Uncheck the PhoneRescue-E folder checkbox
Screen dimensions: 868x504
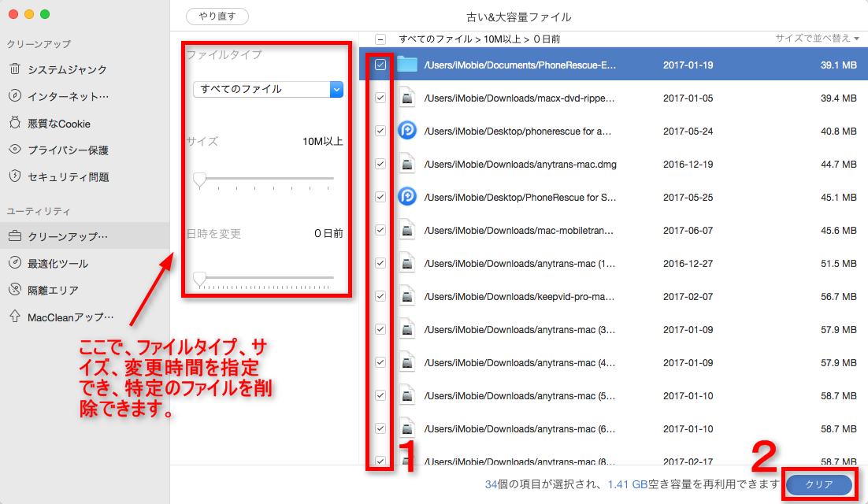pyautogui.click(x=380, y=65)
